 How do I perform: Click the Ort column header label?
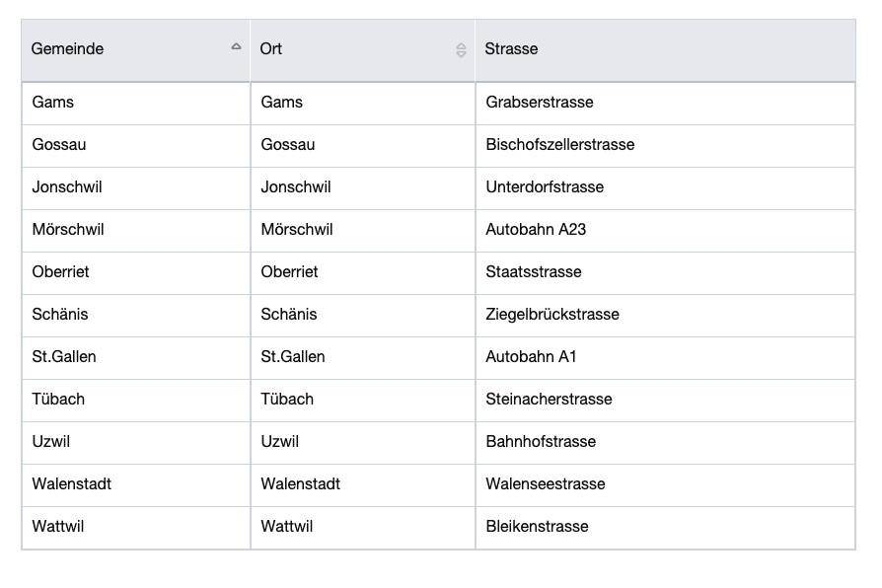pos(271,49)
